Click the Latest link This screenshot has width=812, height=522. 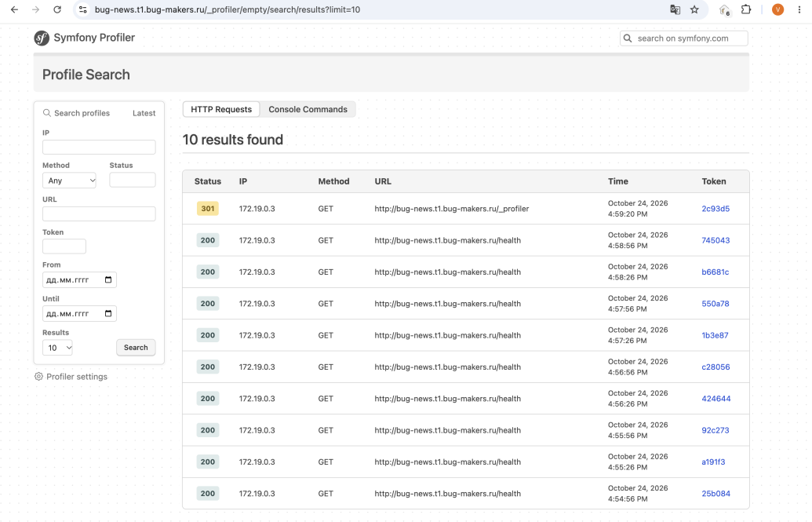(x=144, y=113)
